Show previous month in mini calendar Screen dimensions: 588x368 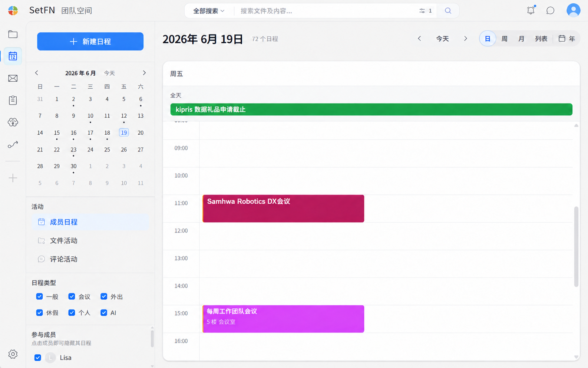[x=36, y=73]
